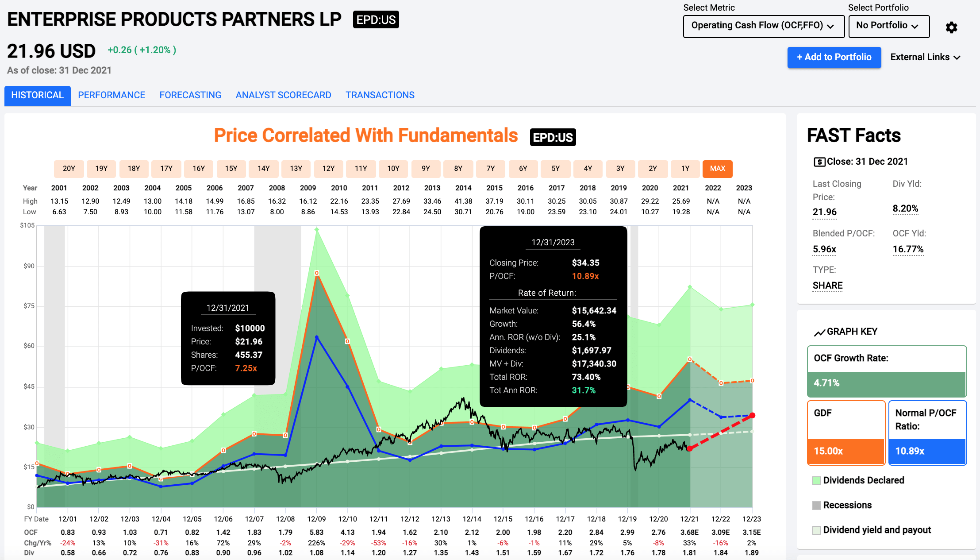Open the Forecasting tab

tap(190, 96)
